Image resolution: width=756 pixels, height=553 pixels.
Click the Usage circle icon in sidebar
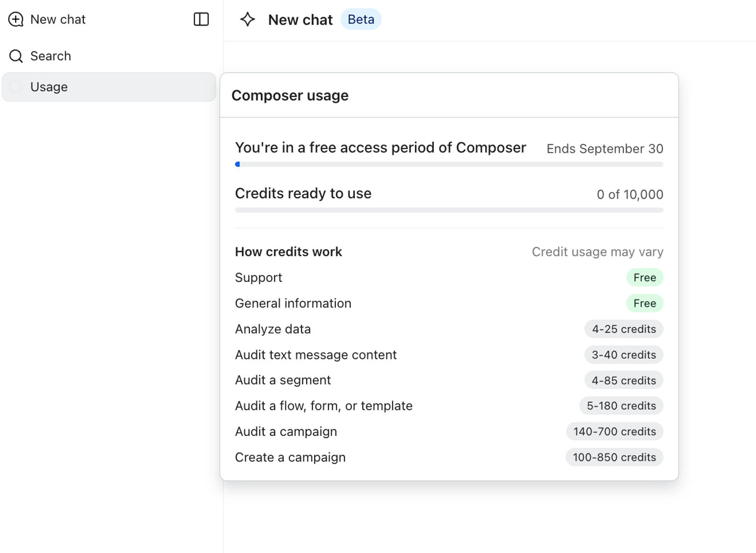(16, 87)
